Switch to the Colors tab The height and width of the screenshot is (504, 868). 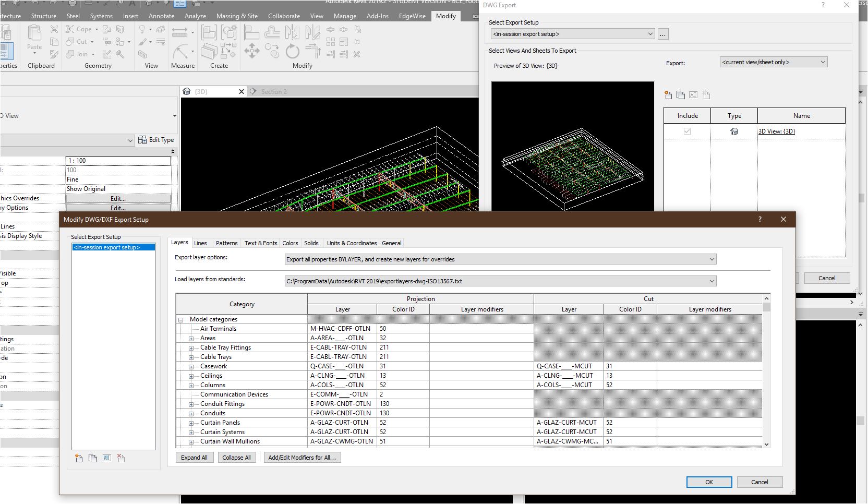pyautogui.click(x=290, y=243)
